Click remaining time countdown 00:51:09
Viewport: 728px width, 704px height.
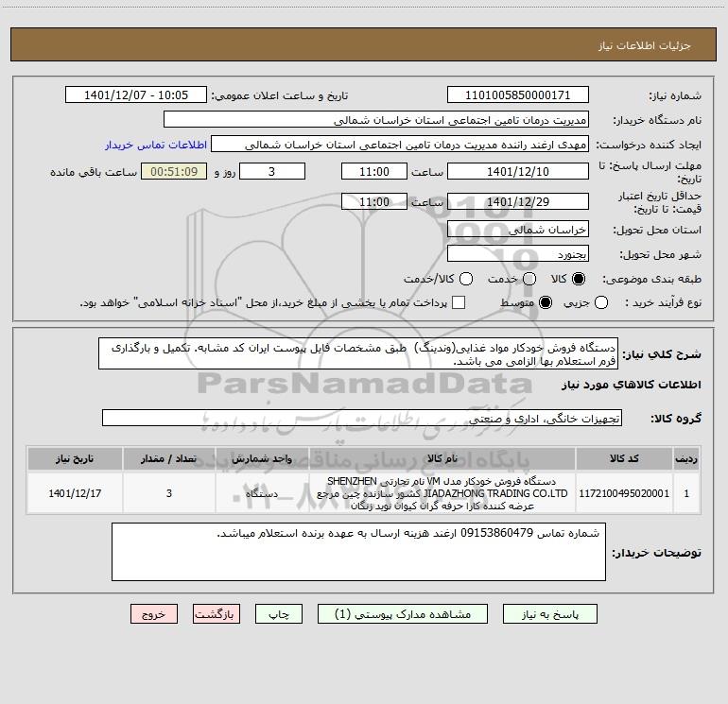(x=174, y=171)
